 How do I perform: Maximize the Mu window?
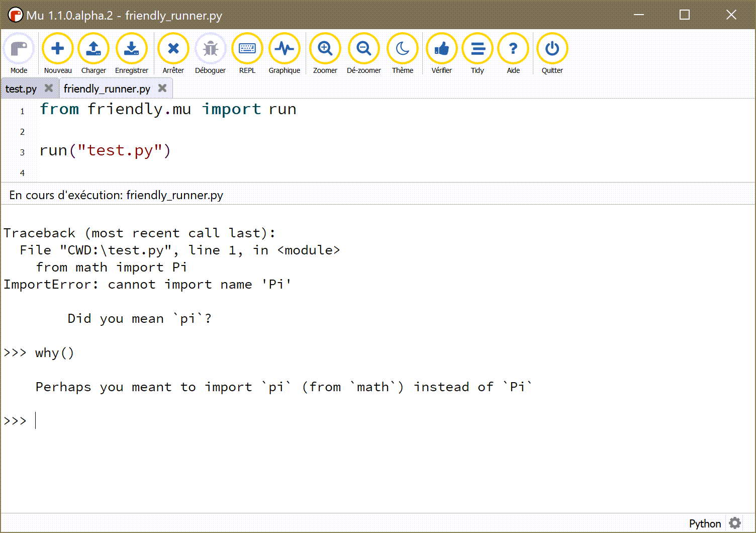[685, 15]
